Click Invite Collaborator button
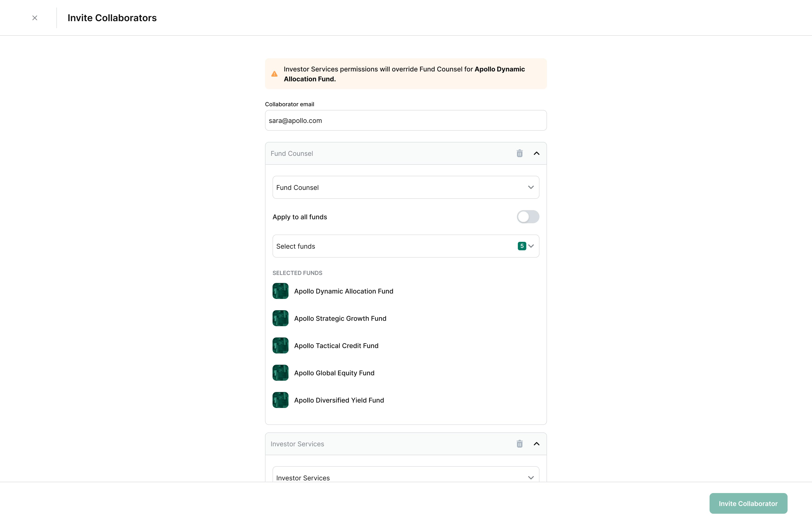 748,504
